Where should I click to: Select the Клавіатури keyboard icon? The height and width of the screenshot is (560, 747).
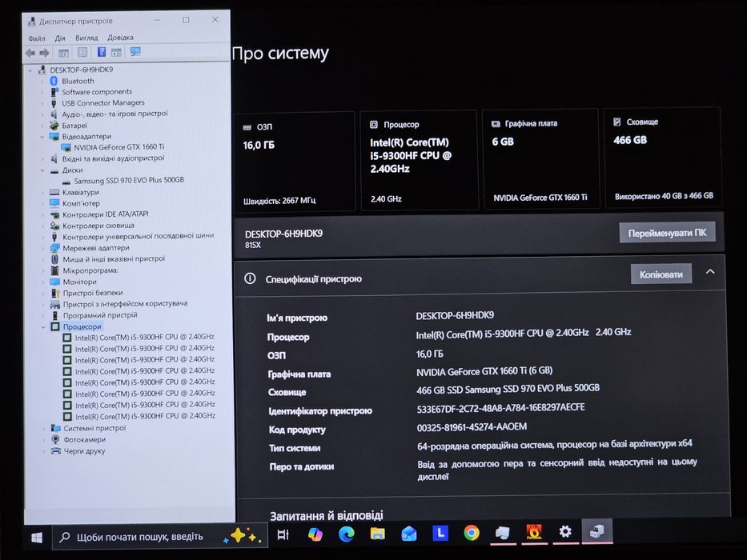[54, 192]
